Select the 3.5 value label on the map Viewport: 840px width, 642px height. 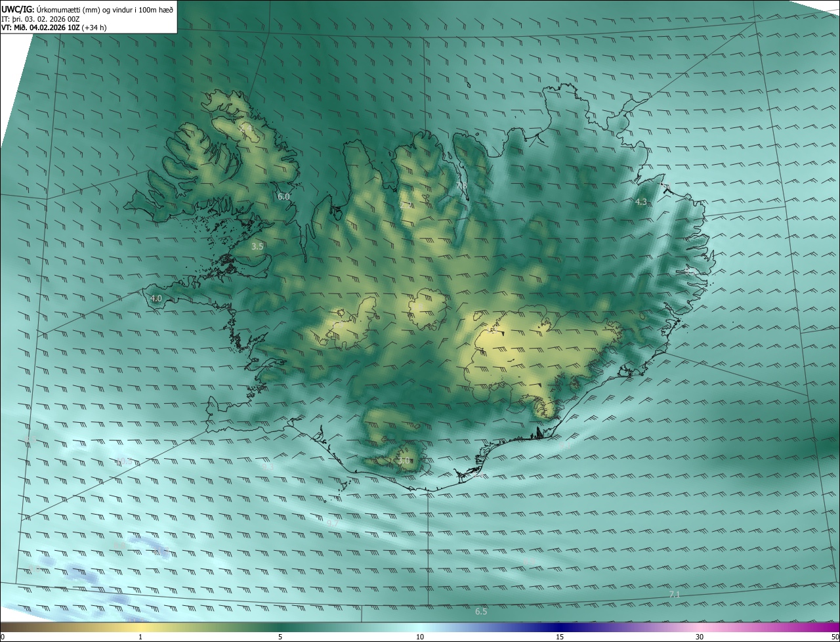pyautogui.click(x=257, y=247)
